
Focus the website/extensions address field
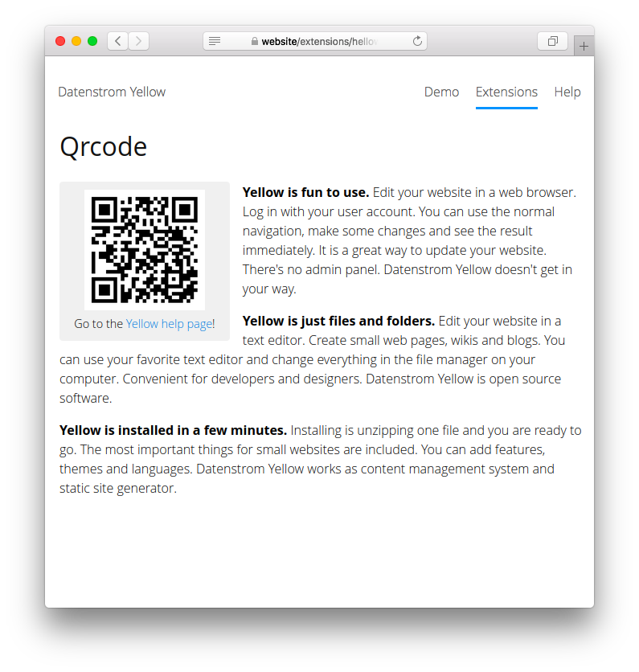(x=314, y=41)
